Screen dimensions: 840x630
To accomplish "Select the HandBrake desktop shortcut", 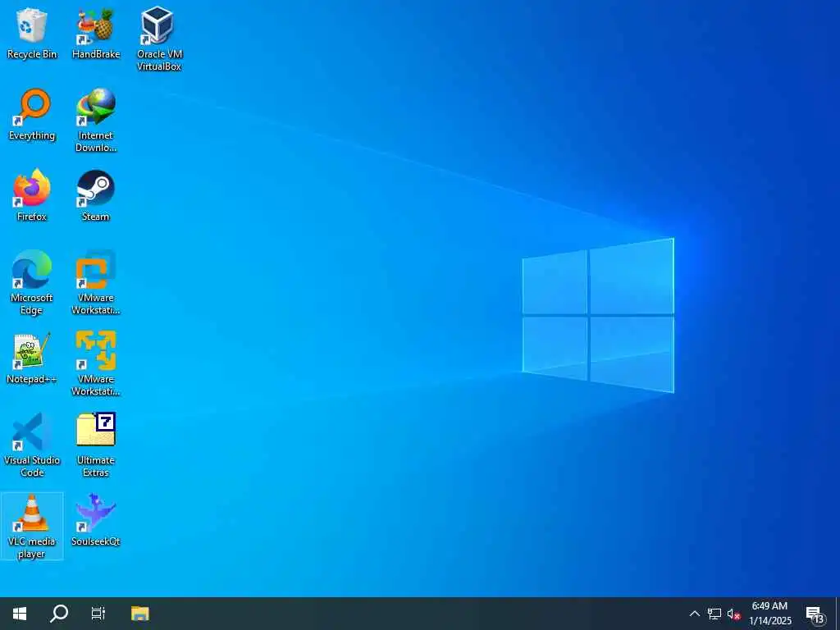I will pyautogui.click(x=96, y=33).
